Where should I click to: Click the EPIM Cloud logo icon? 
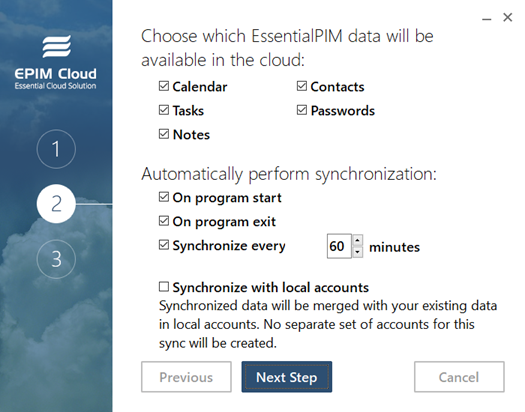pyautogui.click(x=57, y=46)
